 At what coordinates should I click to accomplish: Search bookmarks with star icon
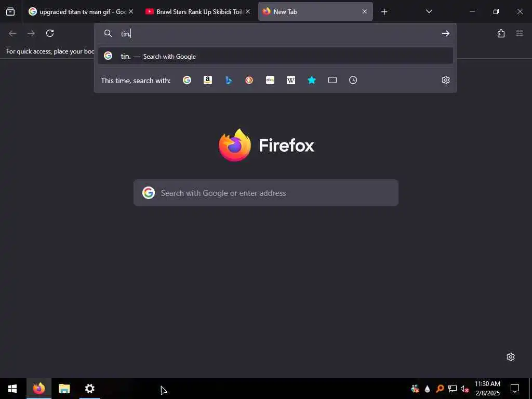coord(312,80)
